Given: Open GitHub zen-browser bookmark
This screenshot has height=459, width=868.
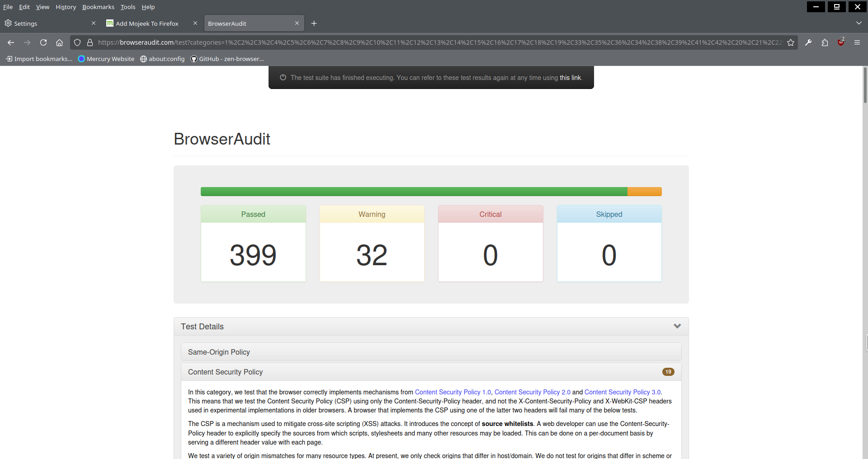Looking at the screenshot, I should [x=227, y=59].
